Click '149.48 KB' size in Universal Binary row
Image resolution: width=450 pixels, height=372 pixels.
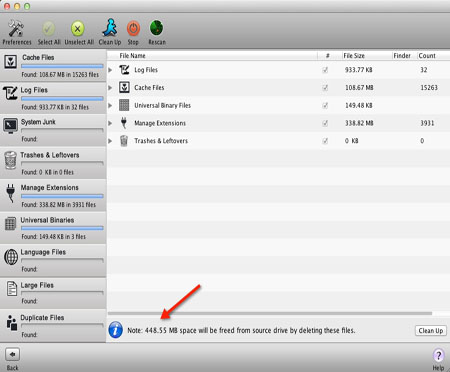click(359, 105)
